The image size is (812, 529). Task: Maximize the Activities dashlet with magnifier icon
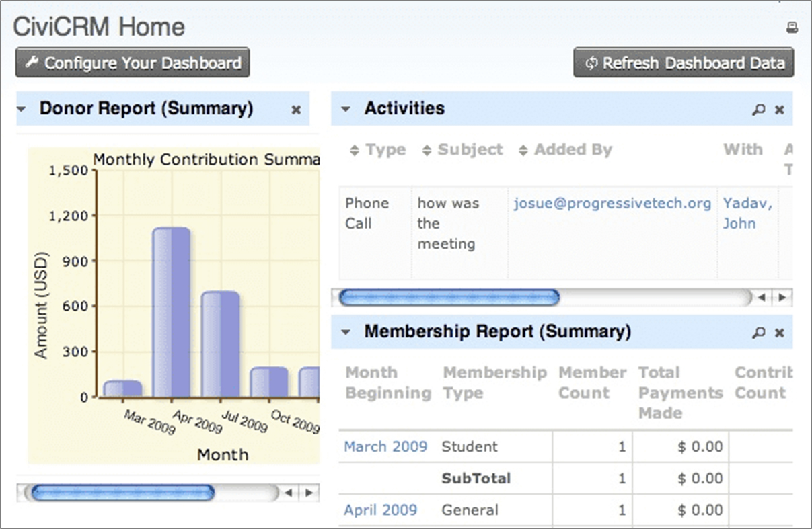pos(759,110)
